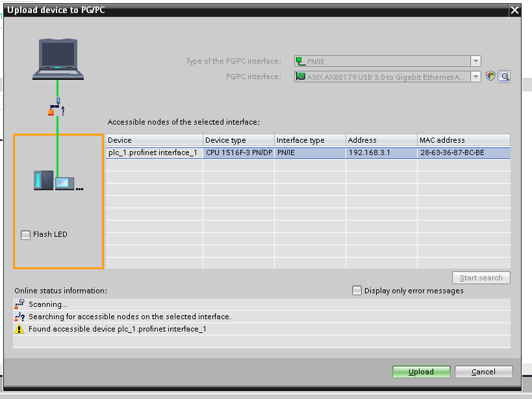This screenshot has height=399, width=532.
Task: Sort by the MAC address column header
Action: (x=464, y=140)
